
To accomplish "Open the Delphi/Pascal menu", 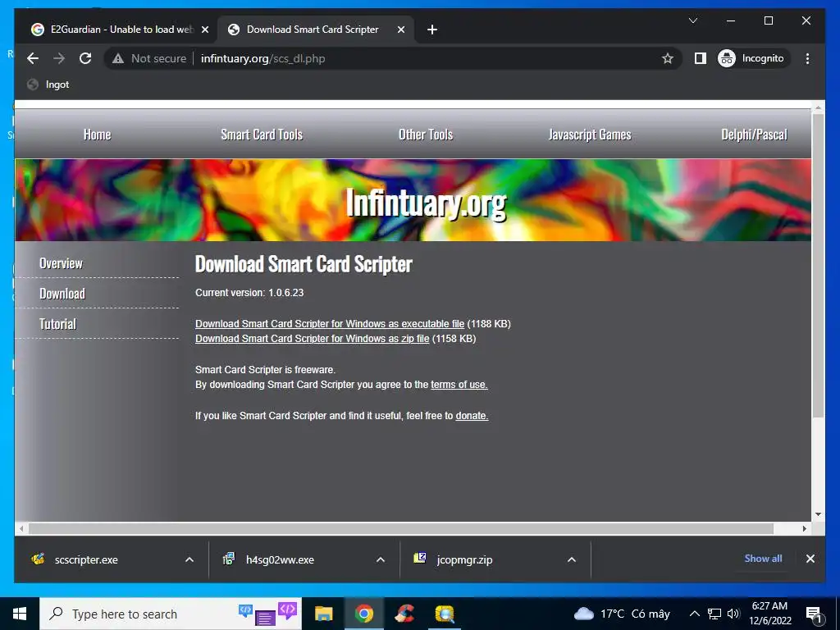I will (754, 135).
